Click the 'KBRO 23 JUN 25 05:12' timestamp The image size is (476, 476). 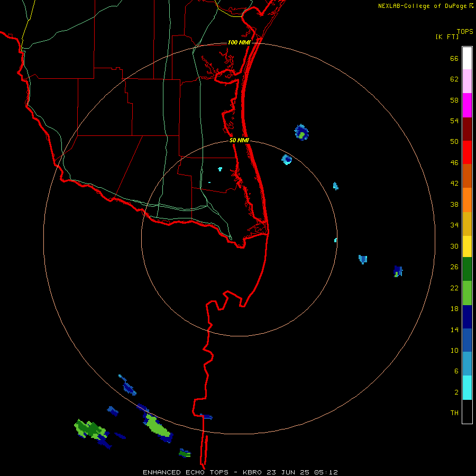pyautogui.click(x=290, y=472)
